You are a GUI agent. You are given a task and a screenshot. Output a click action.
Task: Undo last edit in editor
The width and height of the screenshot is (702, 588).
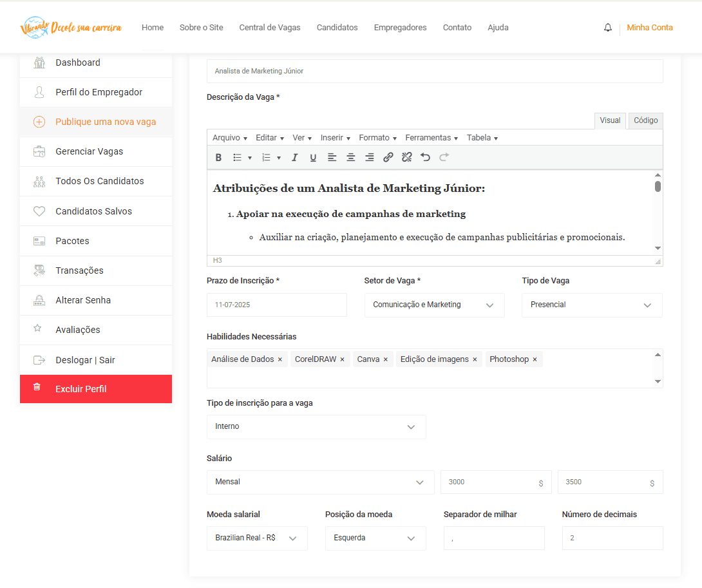click(x=425, y=157)
